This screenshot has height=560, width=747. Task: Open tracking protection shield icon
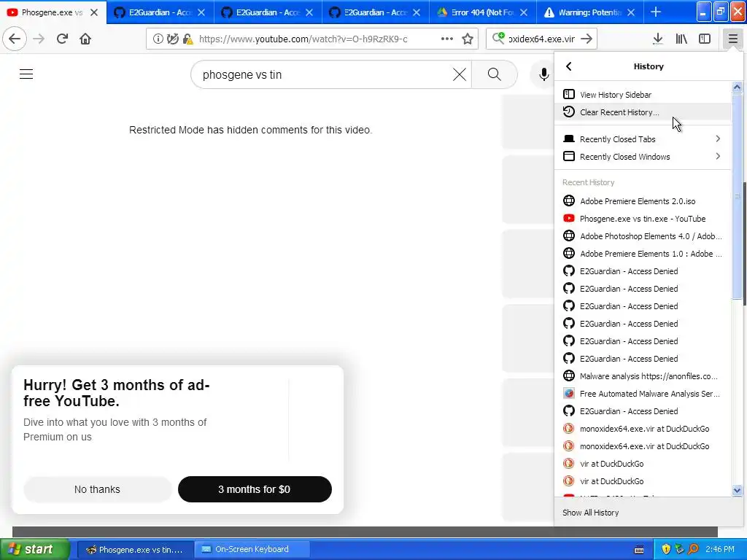point(172,39)
